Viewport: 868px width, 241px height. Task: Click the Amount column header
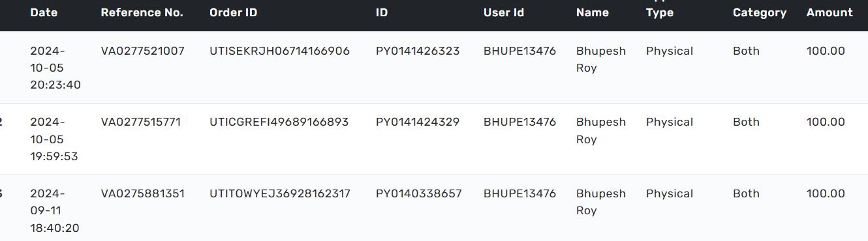click(829, 12)
